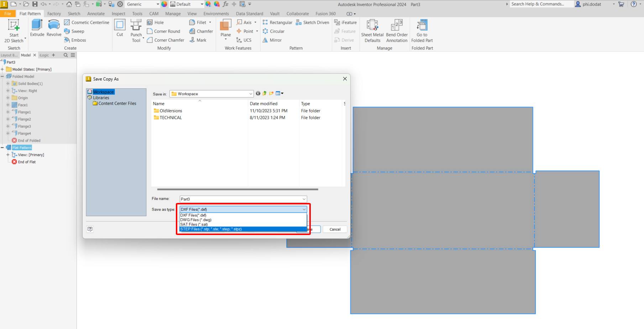
Task: Expand the Fillet dropdown arrow
Action: [210, 22]
